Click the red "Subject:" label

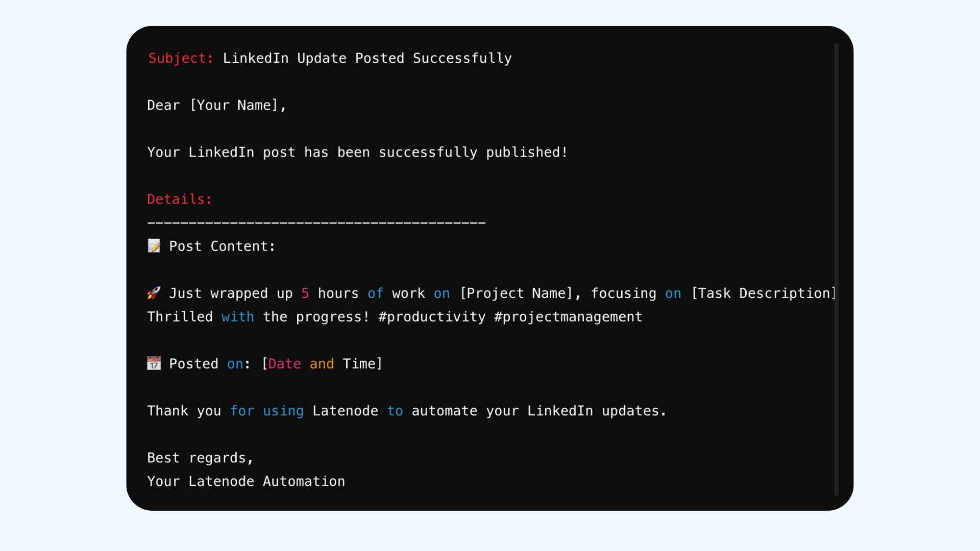coord(181,58)
